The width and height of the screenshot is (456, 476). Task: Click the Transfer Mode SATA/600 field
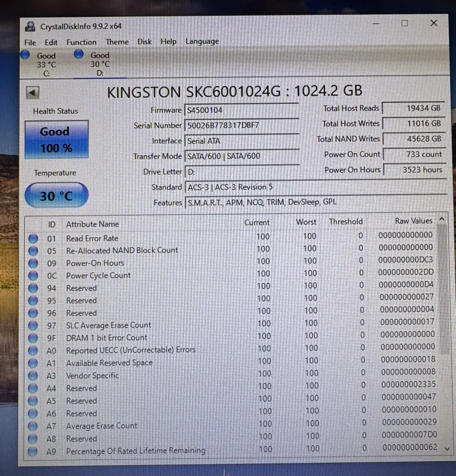click(242, 156)
